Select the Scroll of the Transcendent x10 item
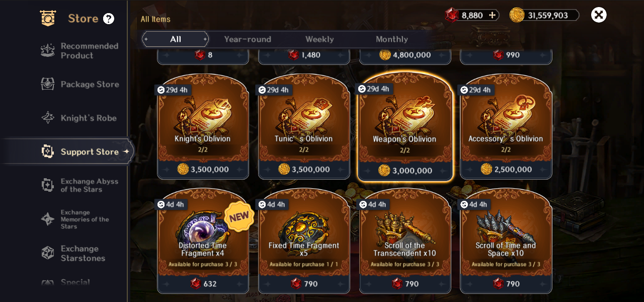The height and width of the screenshot is (302, 644). (405, 241)
